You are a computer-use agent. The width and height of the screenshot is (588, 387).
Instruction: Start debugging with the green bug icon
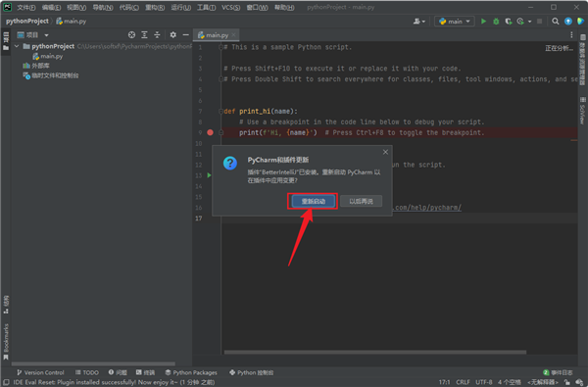[x=496, y=22]
